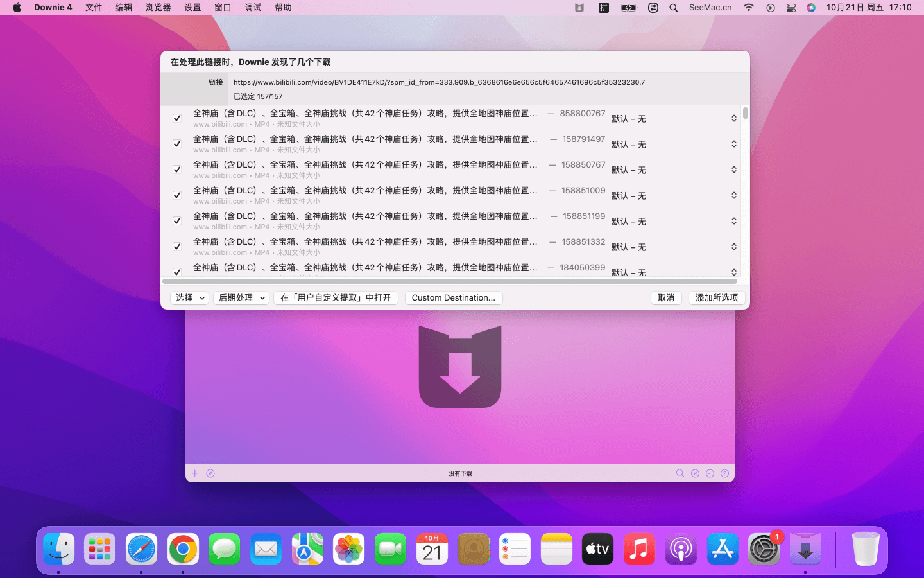Uncheck the row numbered 158851009

click(177, 195)
